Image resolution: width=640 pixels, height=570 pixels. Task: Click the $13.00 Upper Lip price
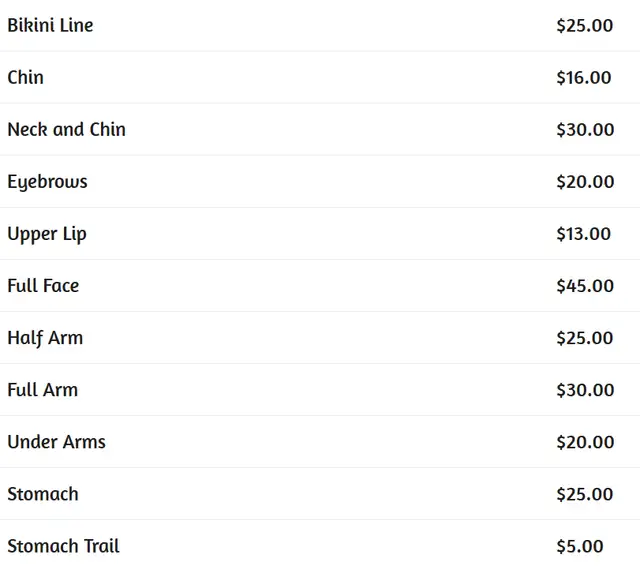pos(584,234)
